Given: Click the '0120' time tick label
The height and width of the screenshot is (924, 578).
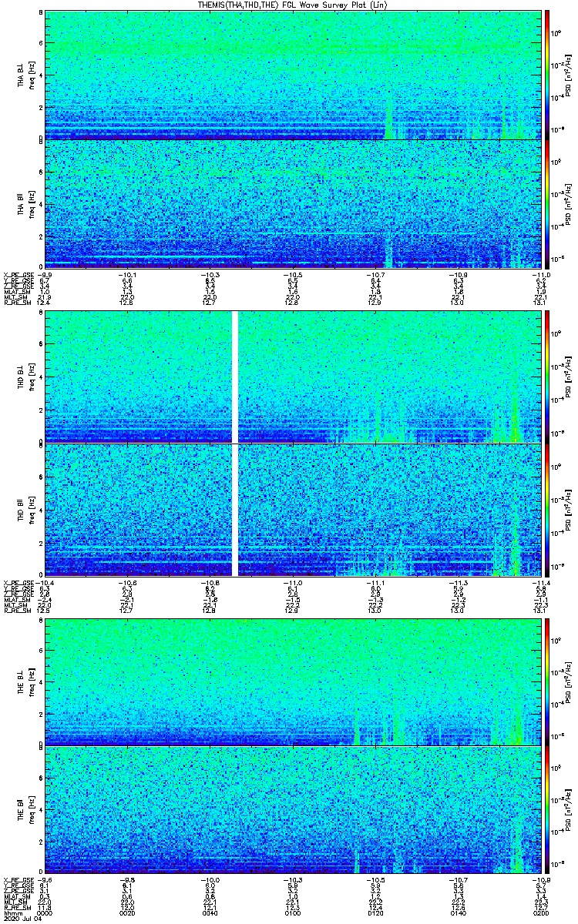Looking at the screenshot, I should (375, 913).
